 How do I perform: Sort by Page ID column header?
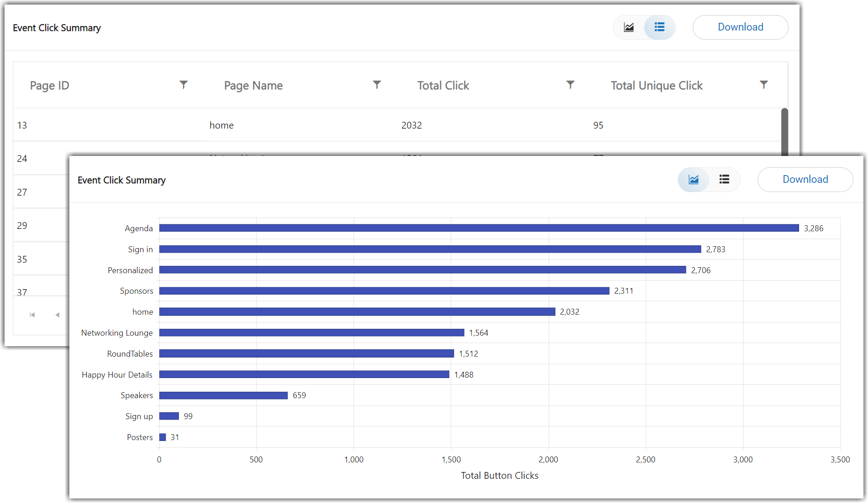click(x=50, y=86)
